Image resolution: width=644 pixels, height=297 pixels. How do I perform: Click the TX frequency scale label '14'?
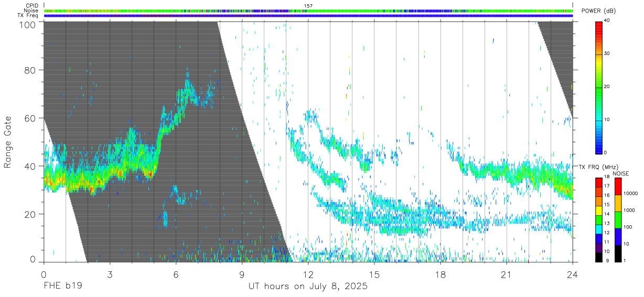point(607,214)
